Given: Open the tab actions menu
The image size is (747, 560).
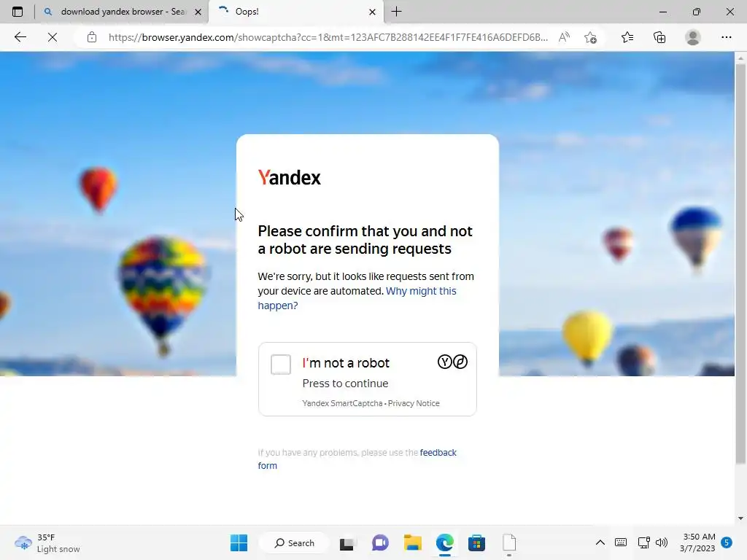Looking at the screenshot, I should click(x=18, y=12).
